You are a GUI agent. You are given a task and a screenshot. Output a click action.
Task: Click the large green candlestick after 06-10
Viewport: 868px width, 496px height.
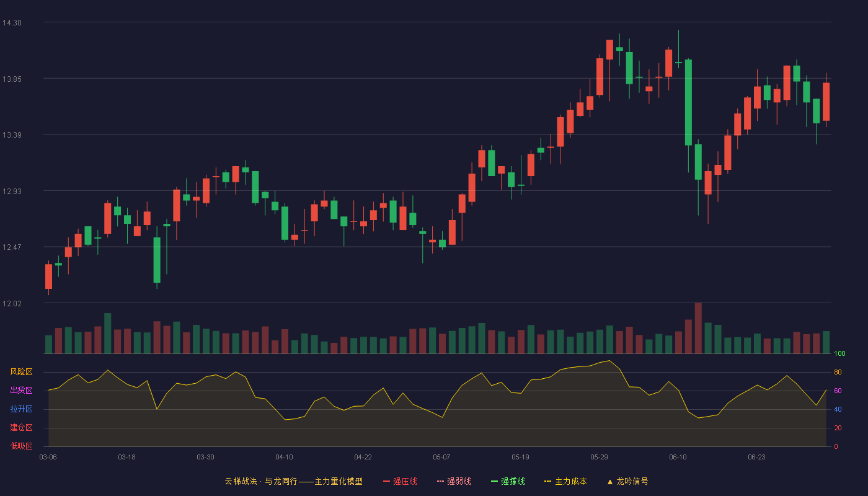pos(688,102)
